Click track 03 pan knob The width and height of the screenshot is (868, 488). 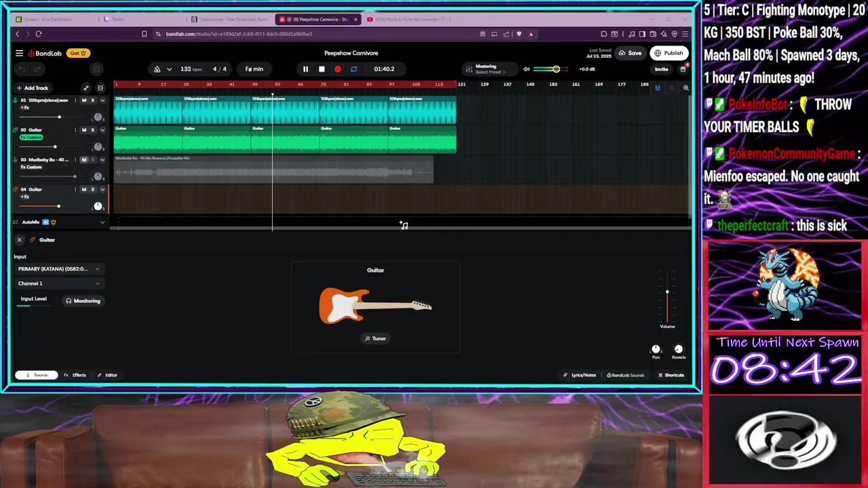point(98,176)
